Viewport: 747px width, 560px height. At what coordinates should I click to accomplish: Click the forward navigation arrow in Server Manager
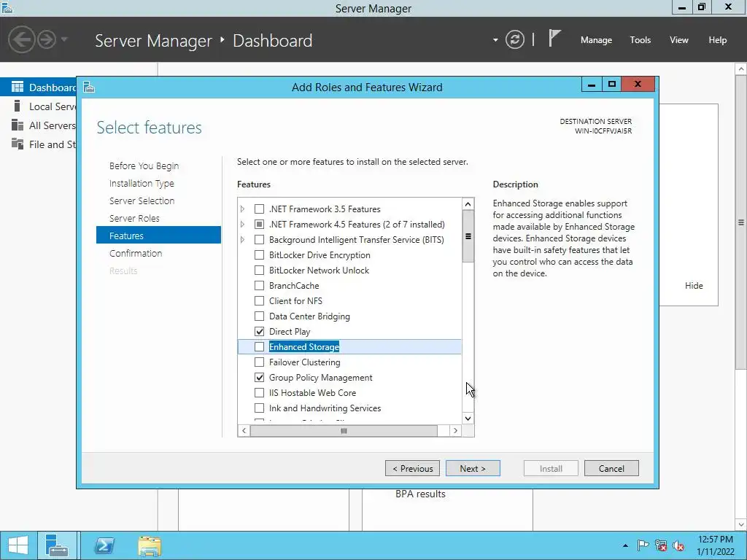point(47,39)
